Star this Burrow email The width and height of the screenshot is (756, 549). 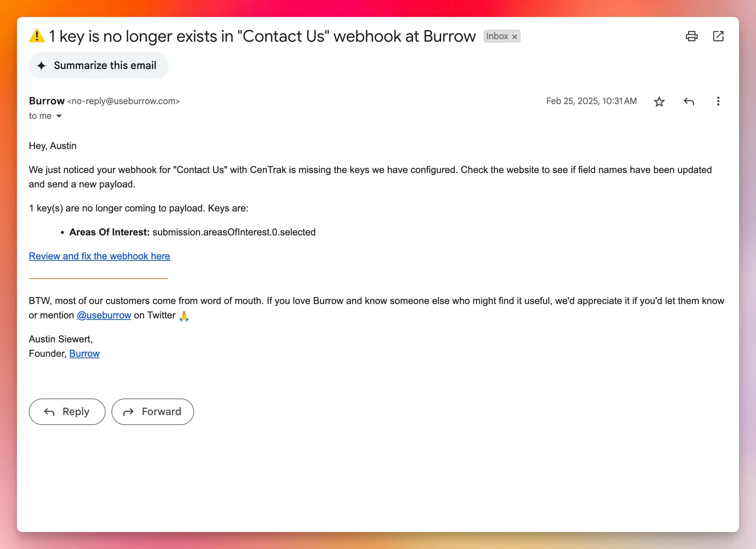(x=659, y=101)
